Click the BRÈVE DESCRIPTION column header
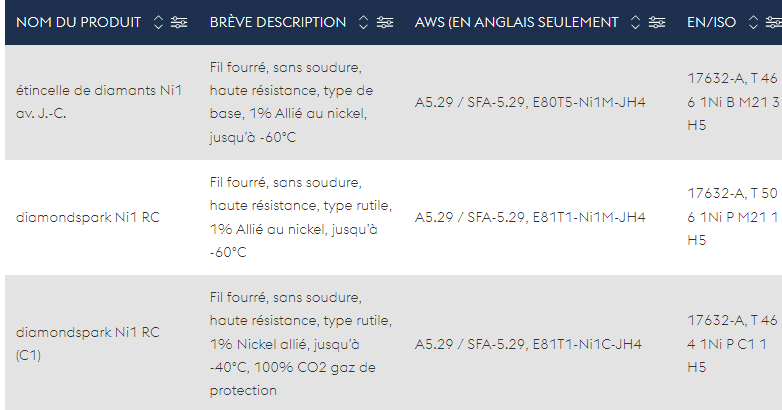This screenshot has width=782, height=410. [278, 22]
